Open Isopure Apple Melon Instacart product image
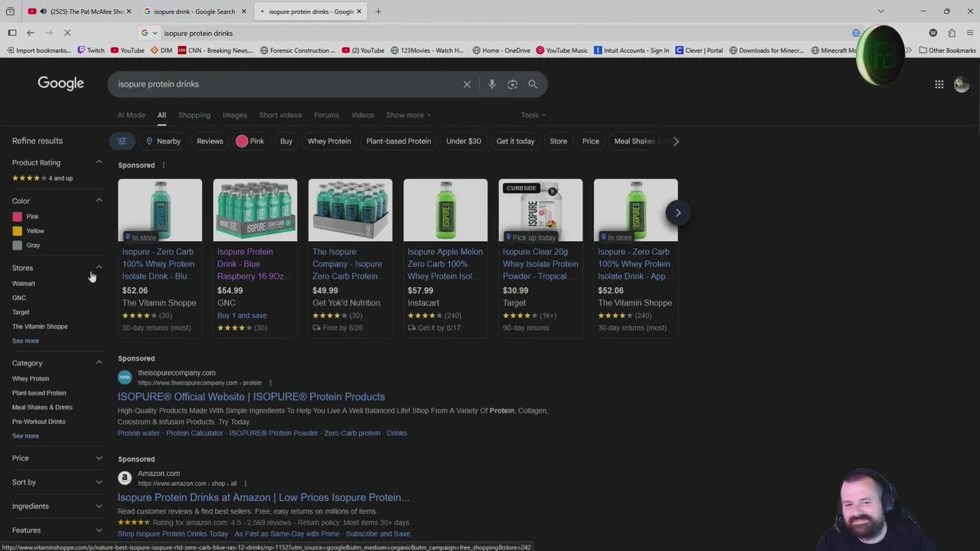980x551 pixels. (x=446, y=210)
